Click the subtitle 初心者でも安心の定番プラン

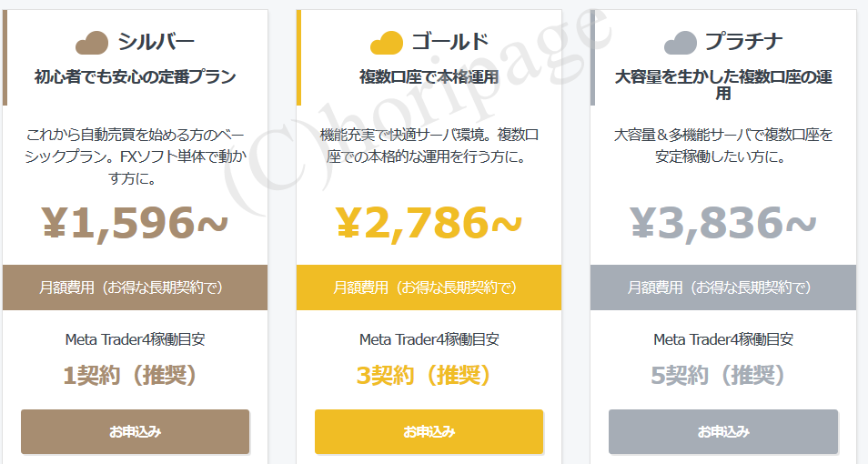135,76
